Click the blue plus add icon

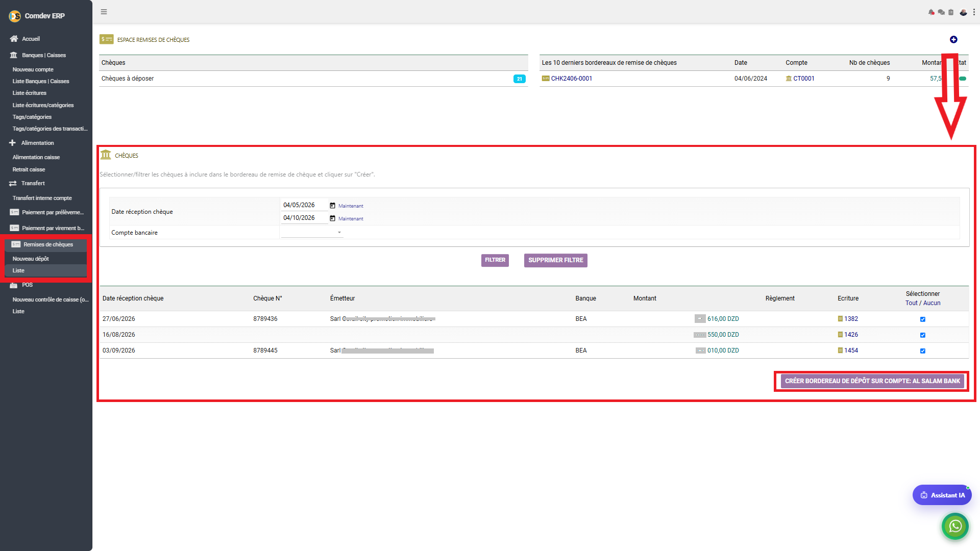[953, 40]
